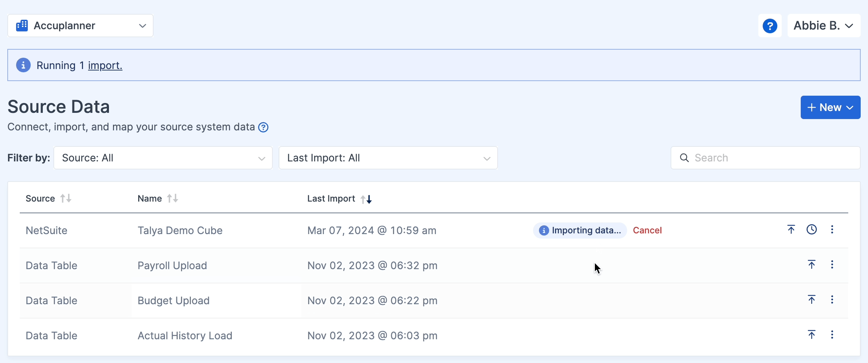Toggle sorting on the Name column
Screen dimensions: 868x363
(x=172, y=198)
